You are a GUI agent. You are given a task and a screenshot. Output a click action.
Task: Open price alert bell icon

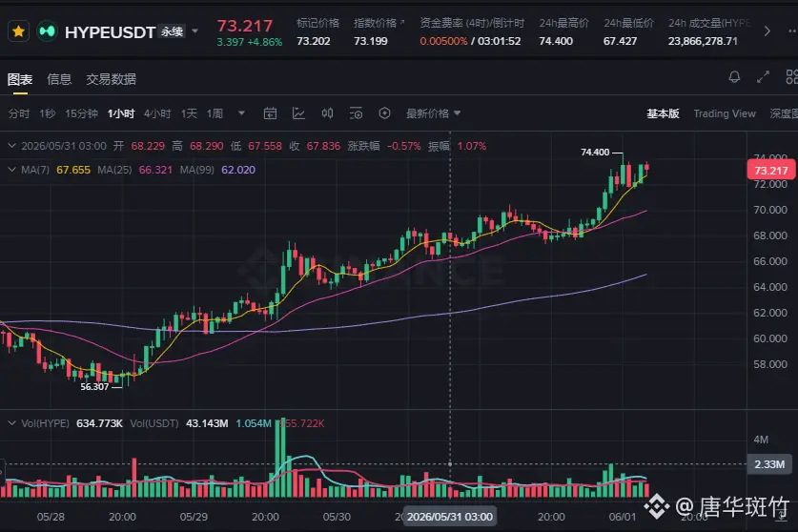[x=734, y=77]
